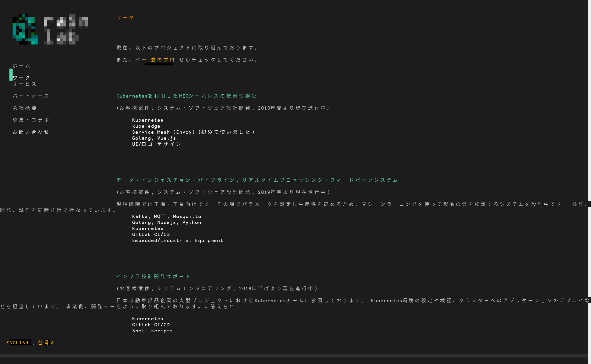Screen dimensions: 591x364
Task: Go to サービス page
Action: [25, 84]
